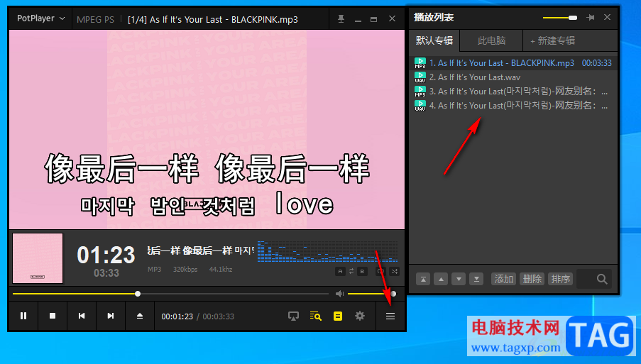Screen dimensions: 641x364
Task: Move selected item to playlist bottom
Action: 476,279
